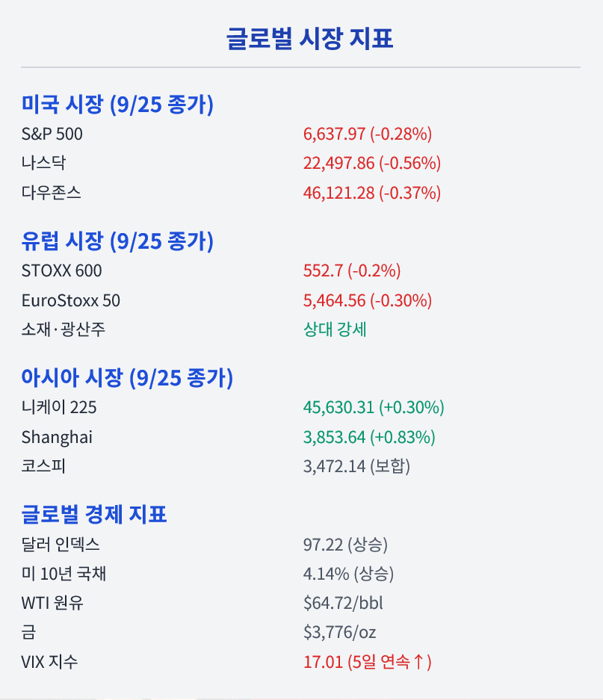The image size is (603, 700).
Task: Click the S&P 500 label
Action: [52, 134]
